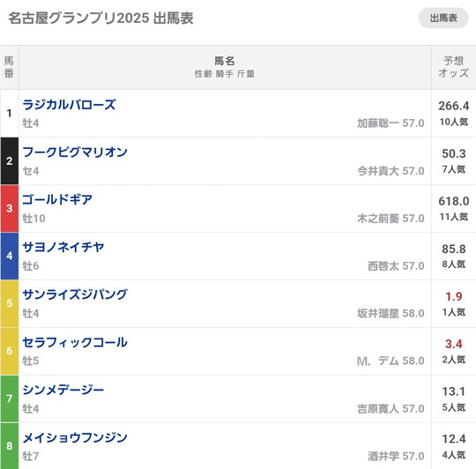Click the 618.0 odds for ゴールドギア

pos(454,201)
